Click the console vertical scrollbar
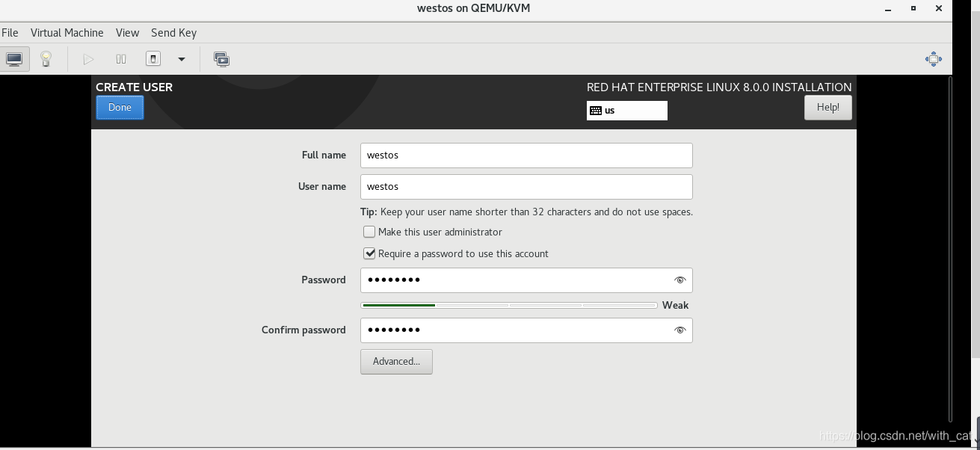This screenshot has height=450, width=980. [950, 249]
